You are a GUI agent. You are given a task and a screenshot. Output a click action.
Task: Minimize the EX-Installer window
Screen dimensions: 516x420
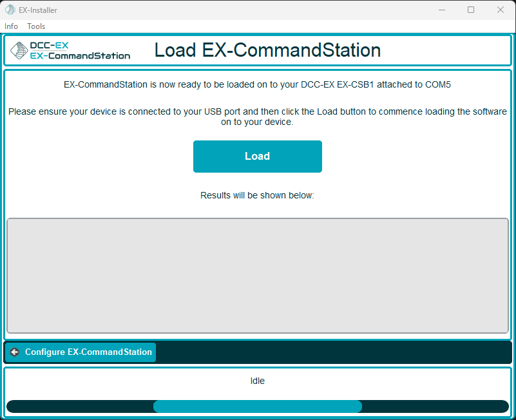click(x=442, y=10)
